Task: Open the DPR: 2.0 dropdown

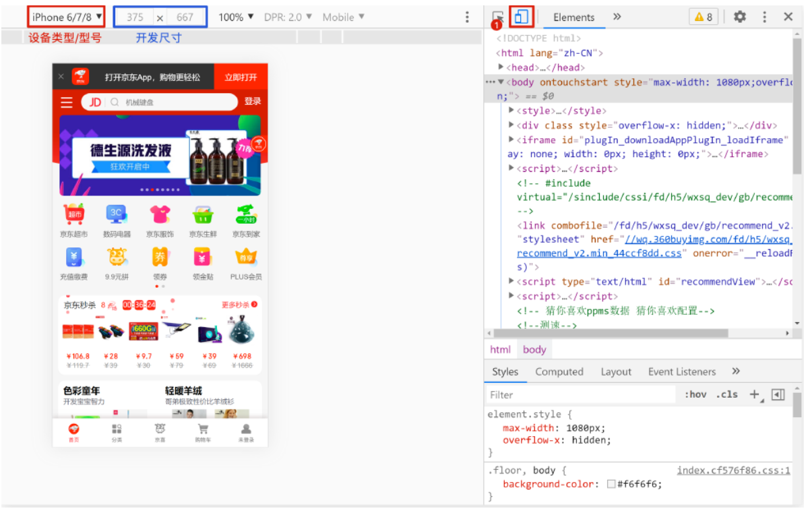Action: 288,17
